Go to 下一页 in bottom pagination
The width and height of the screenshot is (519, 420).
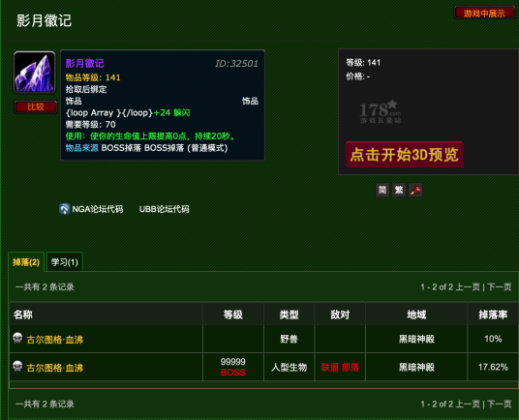tap(499, 404)
